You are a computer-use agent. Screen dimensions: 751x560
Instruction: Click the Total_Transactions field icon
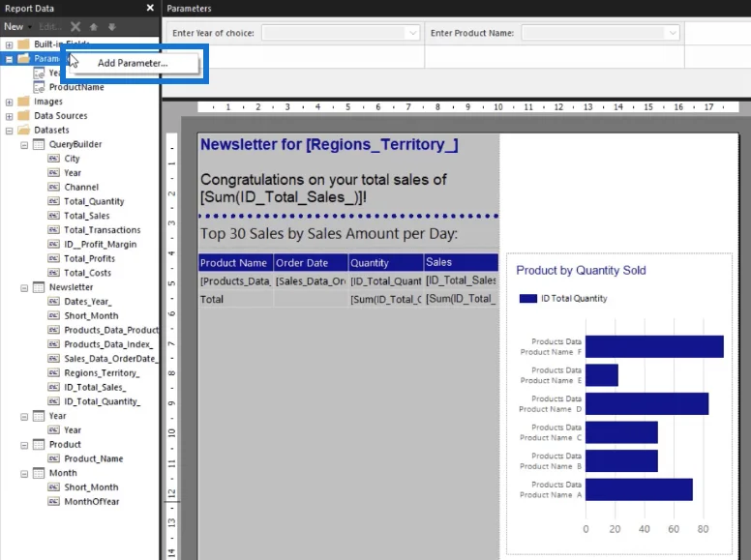(x=53, y=230)
